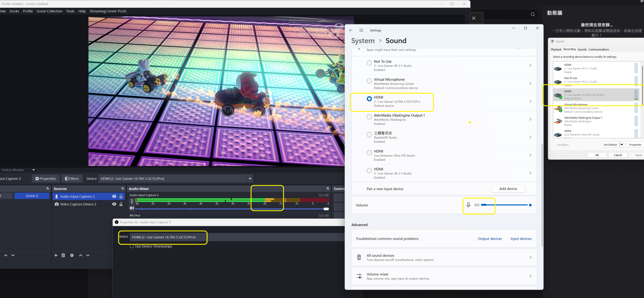Enable Use Device Timestamps checkbox

[132, 246]
